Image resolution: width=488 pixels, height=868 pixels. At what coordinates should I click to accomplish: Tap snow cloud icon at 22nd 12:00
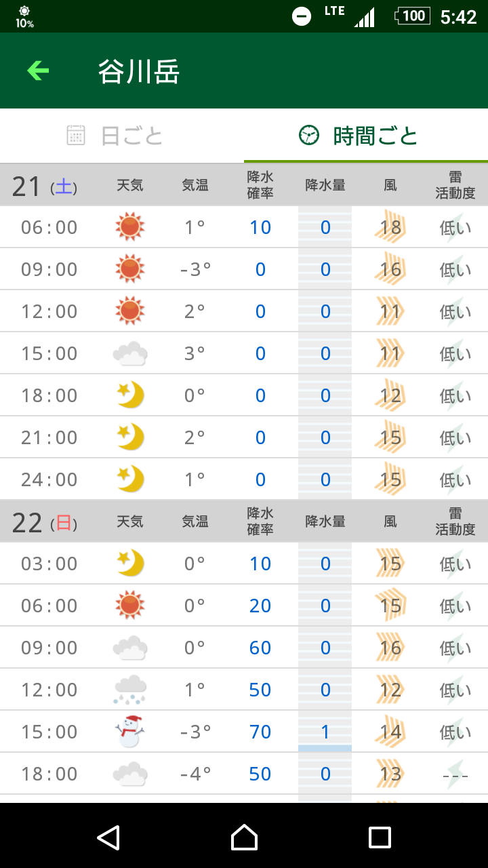coord(129,690)
